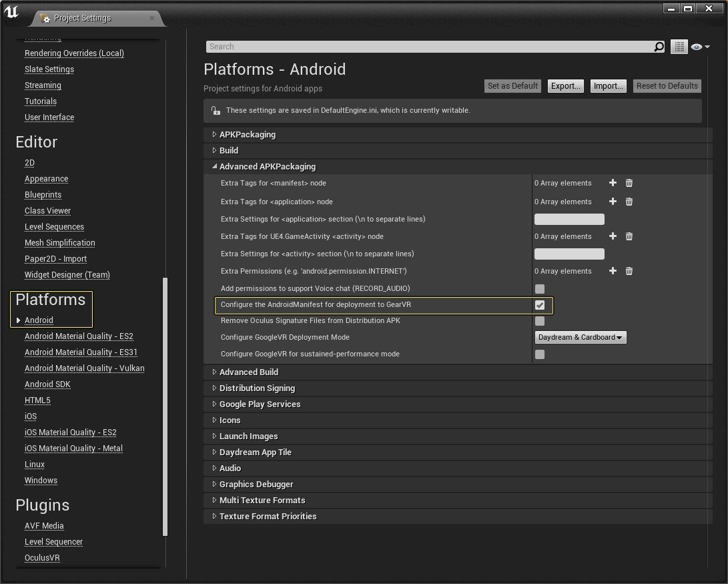Viewport: 728px width, 584px height.
Task: Expand the Advanced Build section
Action: (x=247, y=372)
